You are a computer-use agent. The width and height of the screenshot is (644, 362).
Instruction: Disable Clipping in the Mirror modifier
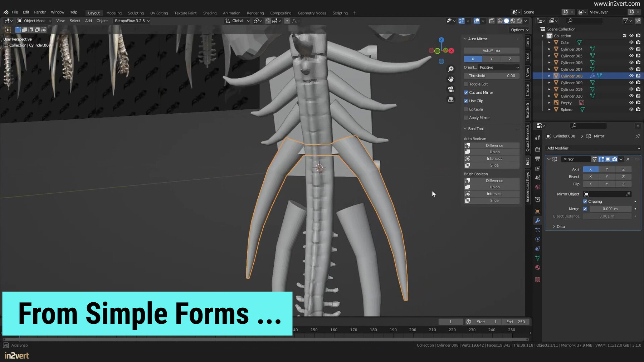coord(586,201)
